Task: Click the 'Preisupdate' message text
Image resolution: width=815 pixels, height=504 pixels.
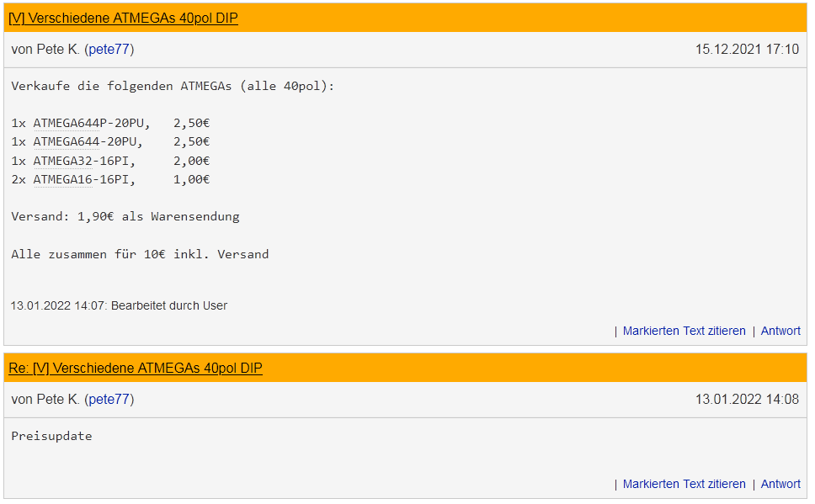Action: coord(51,437)
